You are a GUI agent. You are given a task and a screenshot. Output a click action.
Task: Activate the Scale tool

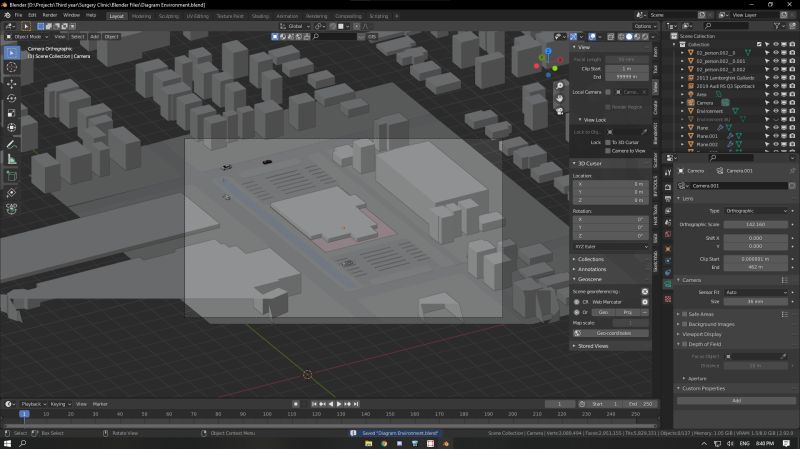tap(12, 113)
